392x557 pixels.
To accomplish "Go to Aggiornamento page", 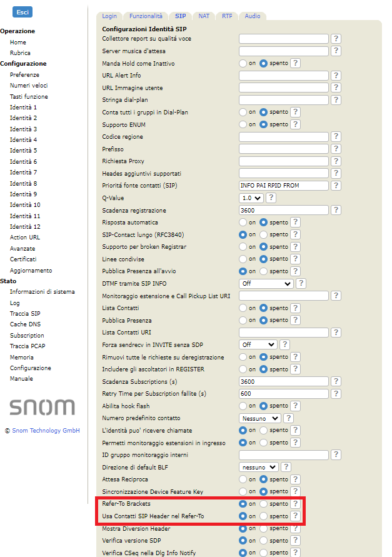I will 31,270.
